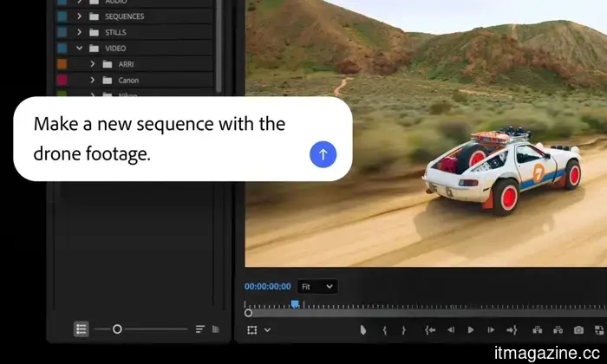607x364 pixels.
Task: Click the pink label swatch beside Canon
Action: (x=62, y=80)
